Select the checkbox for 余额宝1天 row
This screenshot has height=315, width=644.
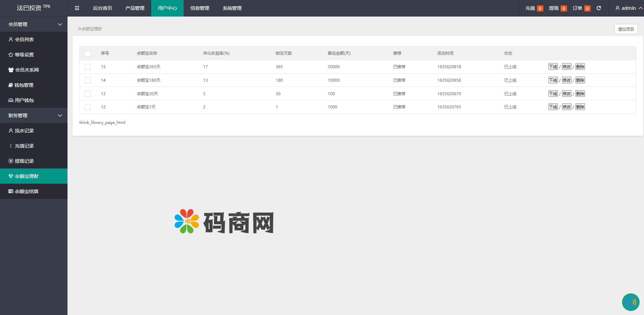click(88, 107)
